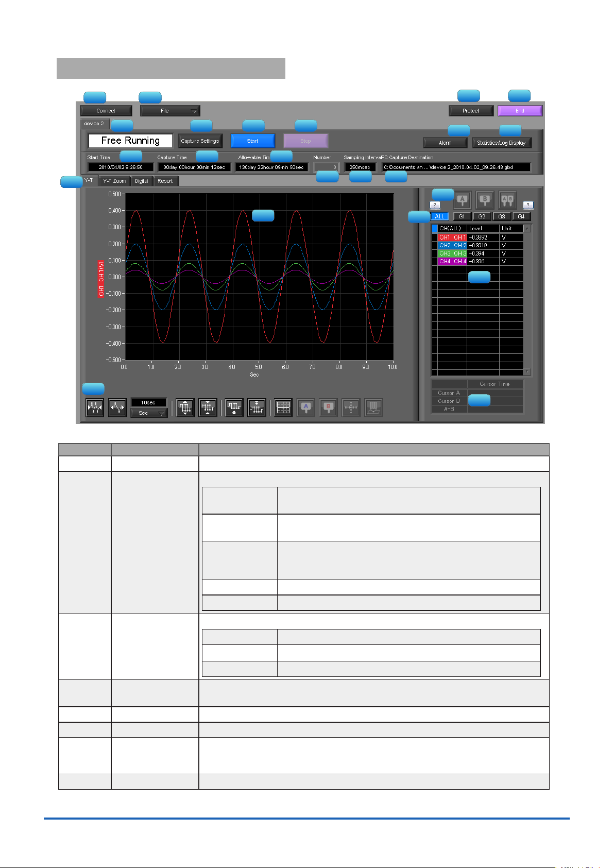Open the File dropdown menu
614x868 pixels.
[170, 111]
